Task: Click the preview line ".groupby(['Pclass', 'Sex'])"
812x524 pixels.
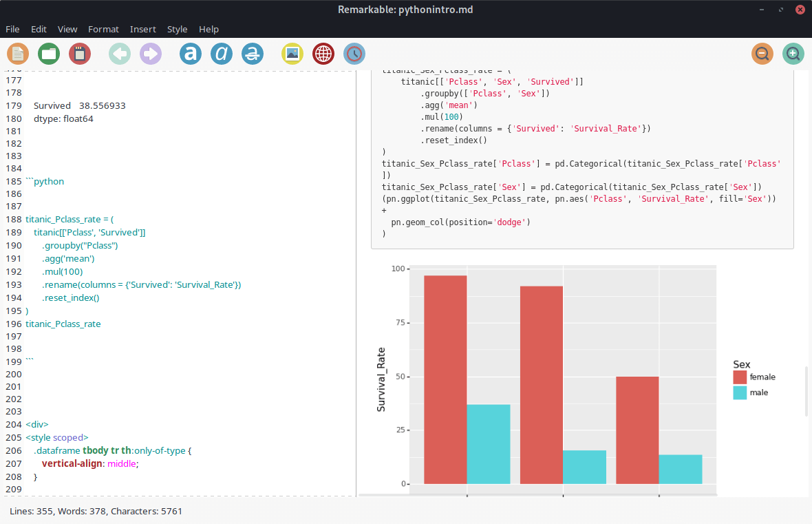Action: (485, 94)
